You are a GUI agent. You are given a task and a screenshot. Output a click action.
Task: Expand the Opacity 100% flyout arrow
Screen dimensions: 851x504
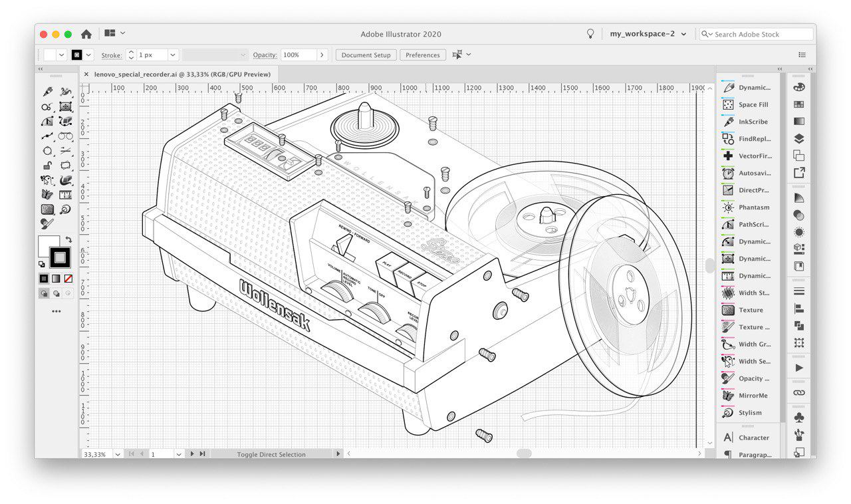tap(322, 55)
